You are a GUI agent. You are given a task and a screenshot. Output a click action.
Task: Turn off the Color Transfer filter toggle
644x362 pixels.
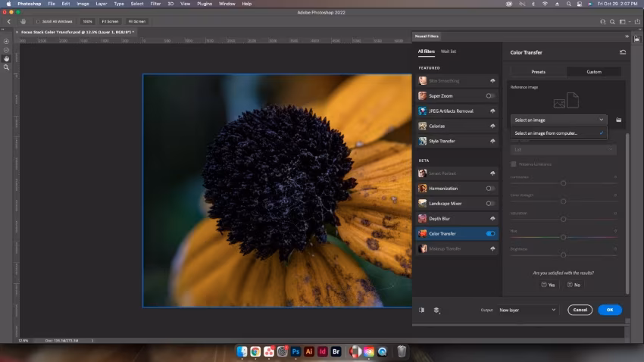pos(490,233)
